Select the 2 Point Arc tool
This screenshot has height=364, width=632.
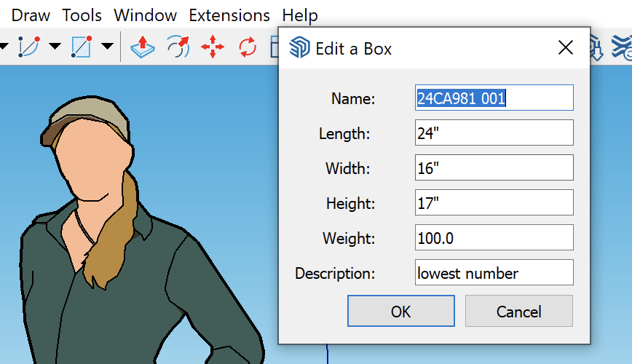28,47
